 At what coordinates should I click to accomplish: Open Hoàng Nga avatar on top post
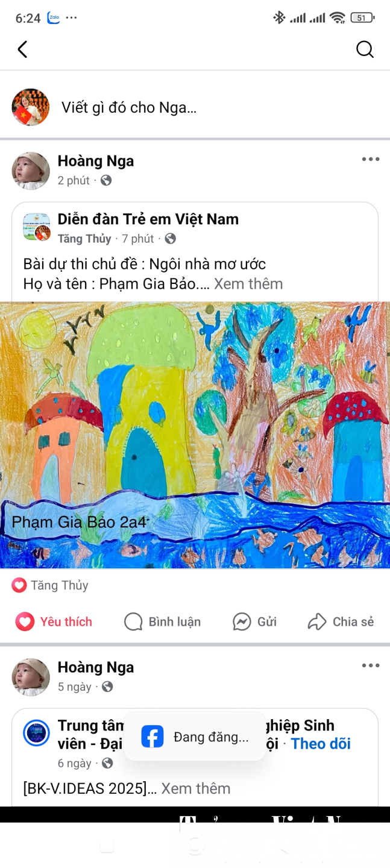click(x=31, y=171)
